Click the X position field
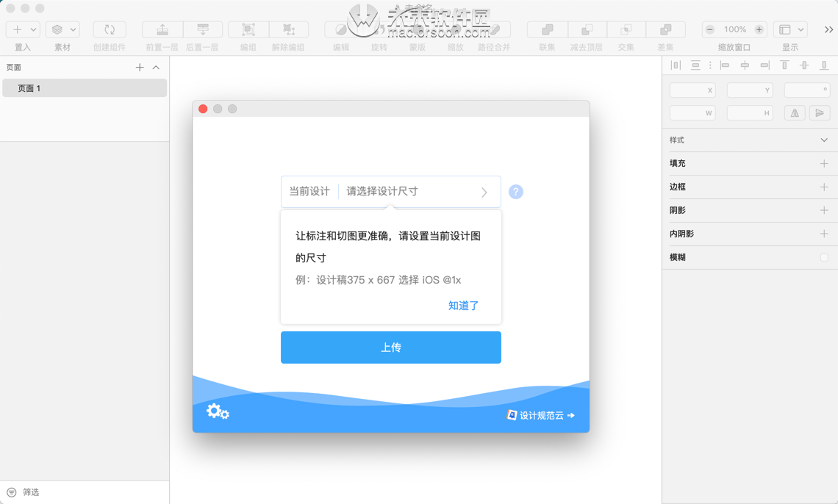 pos(692,90)
